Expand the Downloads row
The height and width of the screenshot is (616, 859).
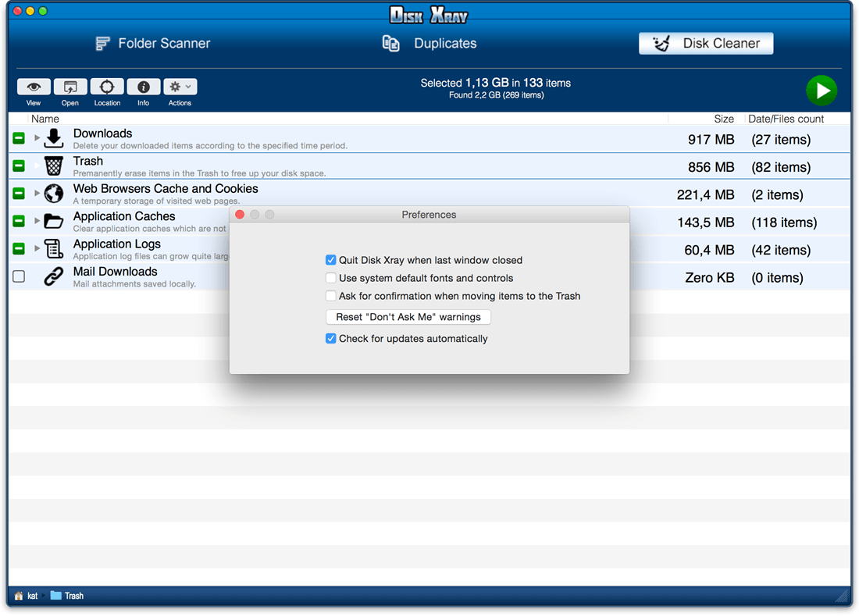click(x=37, y=138)
